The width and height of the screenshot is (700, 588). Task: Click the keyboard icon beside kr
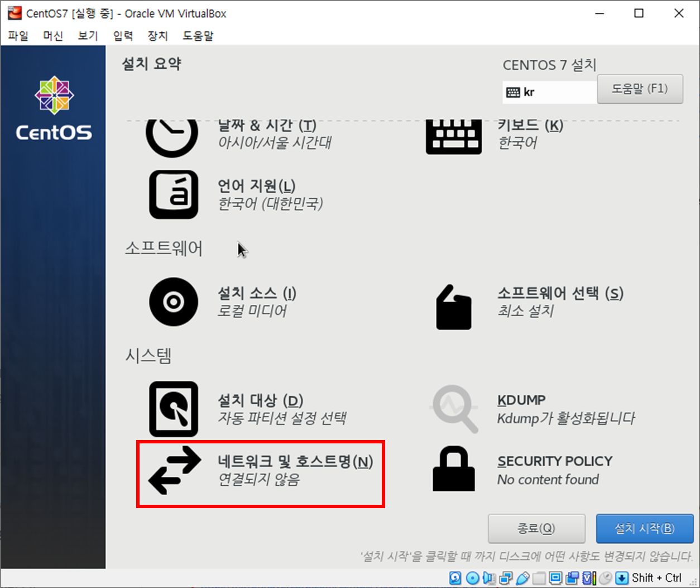513,93
